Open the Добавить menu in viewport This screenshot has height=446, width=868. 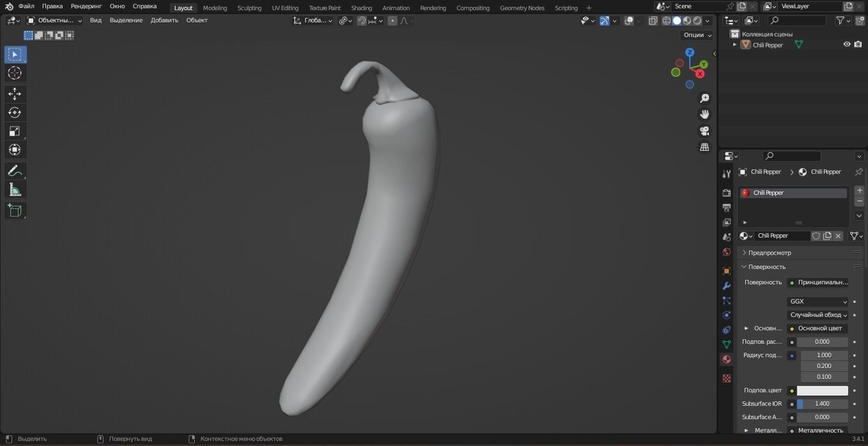(164, 20)
